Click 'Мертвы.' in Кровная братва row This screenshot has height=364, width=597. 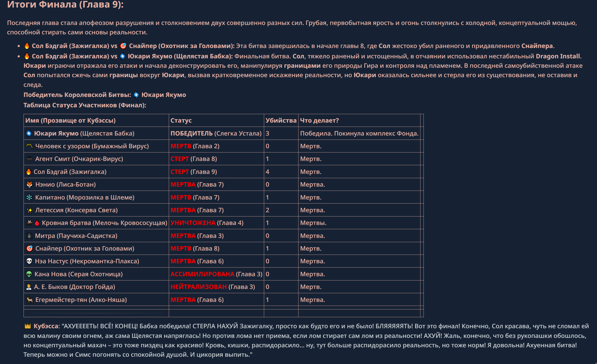point(313,223)
